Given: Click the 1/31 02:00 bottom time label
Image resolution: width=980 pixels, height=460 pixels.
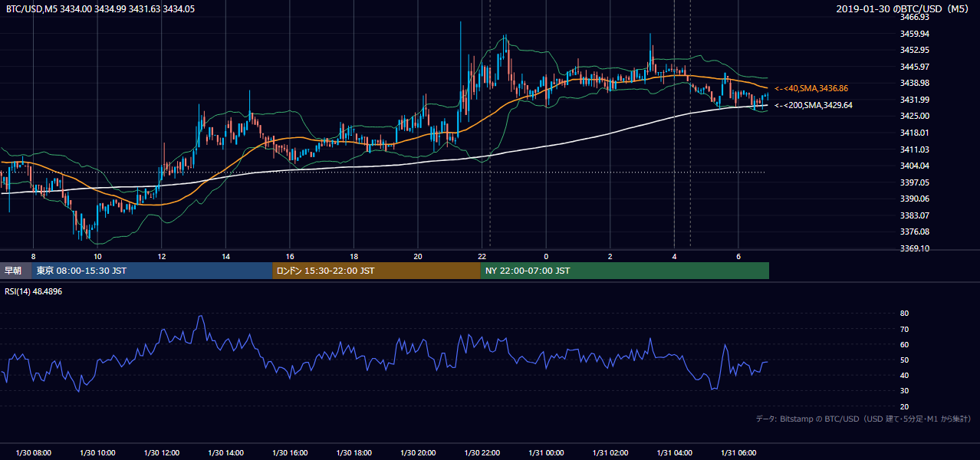Looking at the screenshot, I should [x=610, y=453].
